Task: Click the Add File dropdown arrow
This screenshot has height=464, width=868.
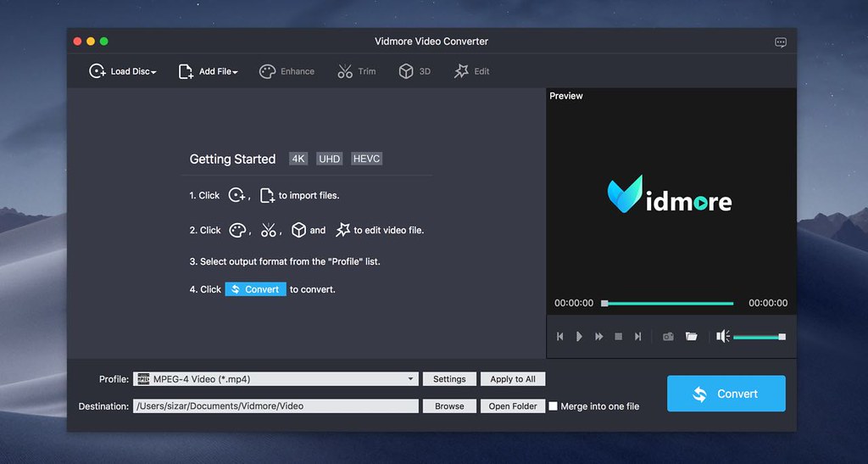Action: click(236, 73)
